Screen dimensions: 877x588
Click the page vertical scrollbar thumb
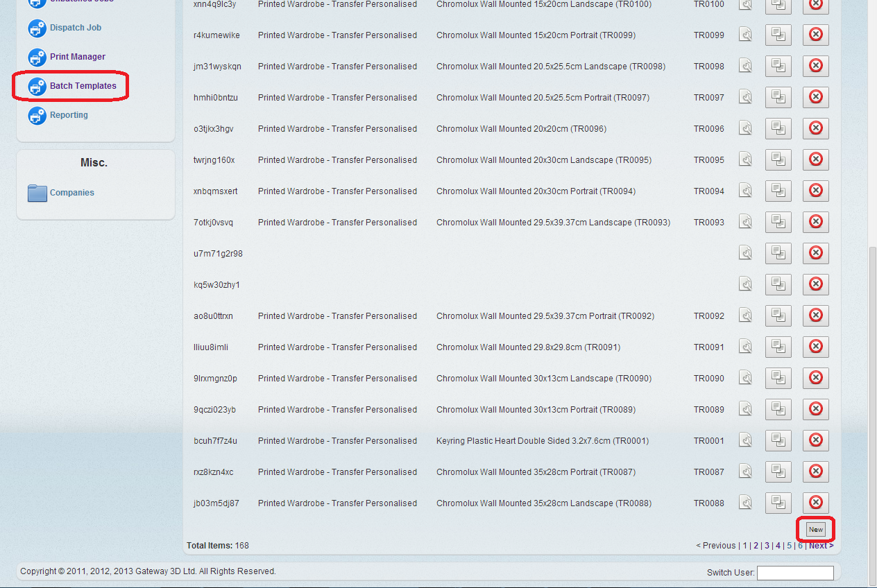point(873,415)
